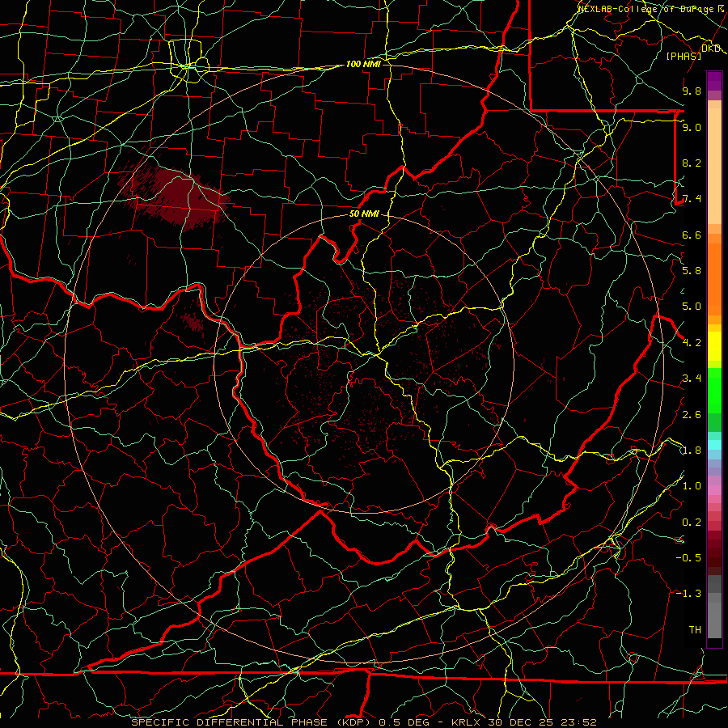Viewport: 728px width, 728px height.
Task: Click the "50 NMI" range ring label
Action: pyautogui.click(x=364, y=214)
